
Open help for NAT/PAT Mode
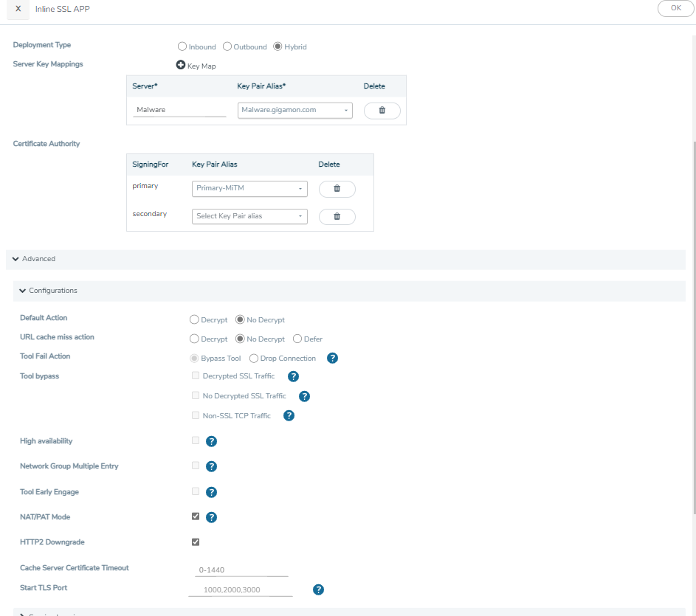[x=211, y=517]
